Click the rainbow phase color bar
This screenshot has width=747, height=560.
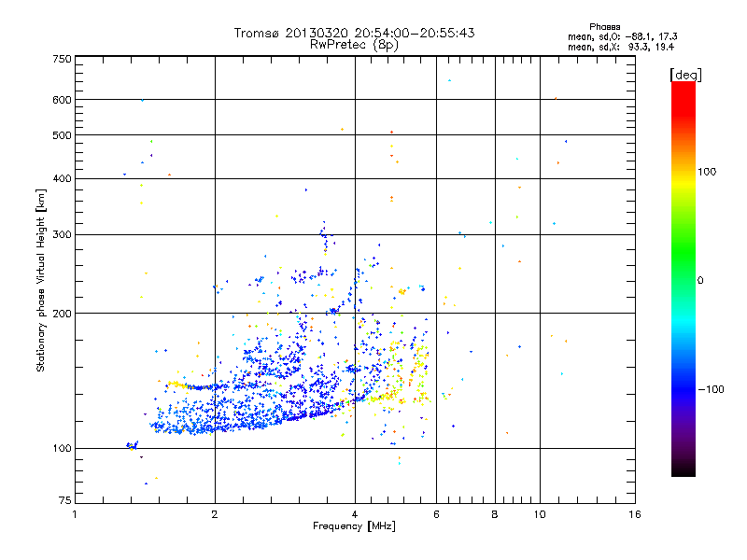click(684, 278)
